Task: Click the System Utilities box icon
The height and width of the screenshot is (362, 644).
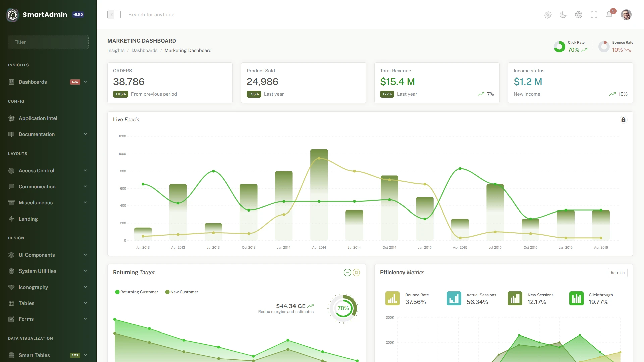Action: pyautogui.click(x=11, y=271)
